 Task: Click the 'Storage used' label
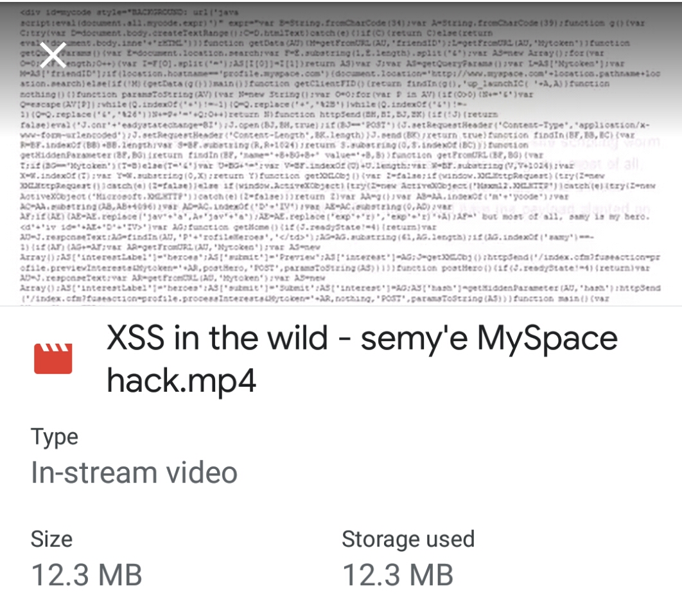(408, 539)
